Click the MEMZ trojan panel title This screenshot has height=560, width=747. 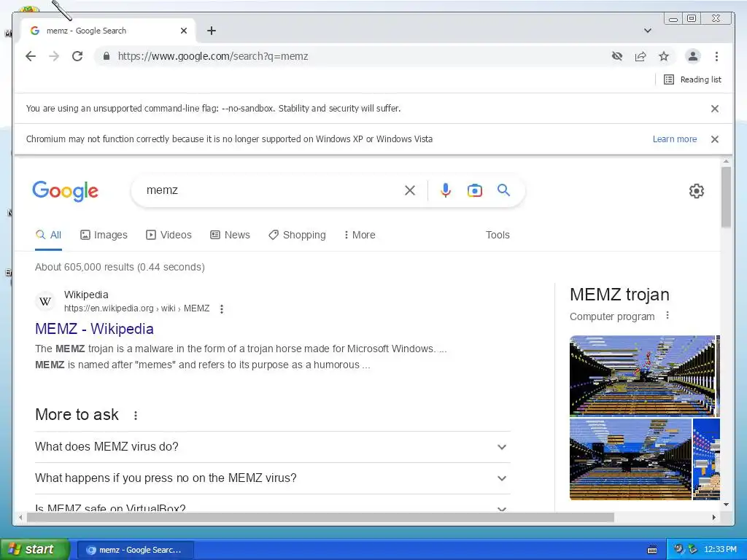(619, 295)
